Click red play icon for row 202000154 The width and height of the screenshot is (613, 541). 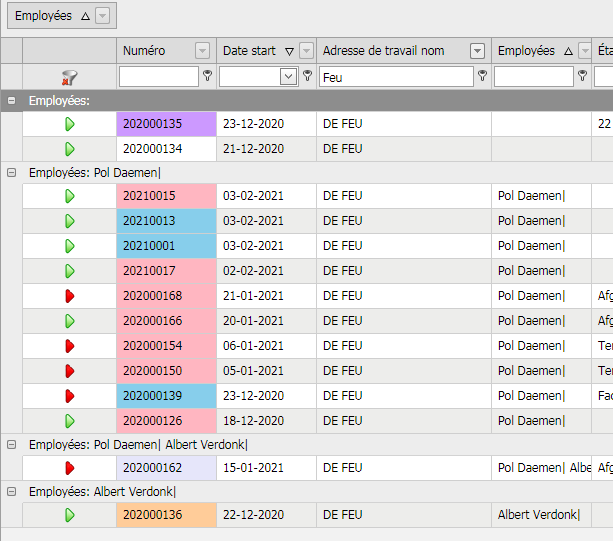(x=70, y=346)
